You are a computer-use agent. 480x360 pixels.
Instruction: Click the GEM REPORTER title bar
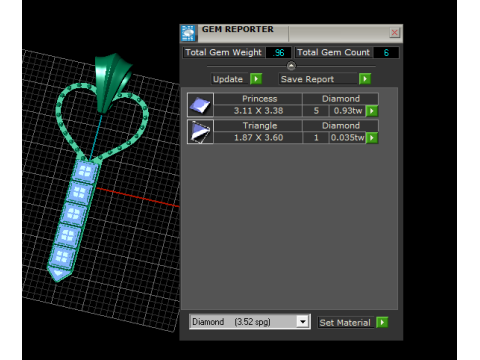291,33
